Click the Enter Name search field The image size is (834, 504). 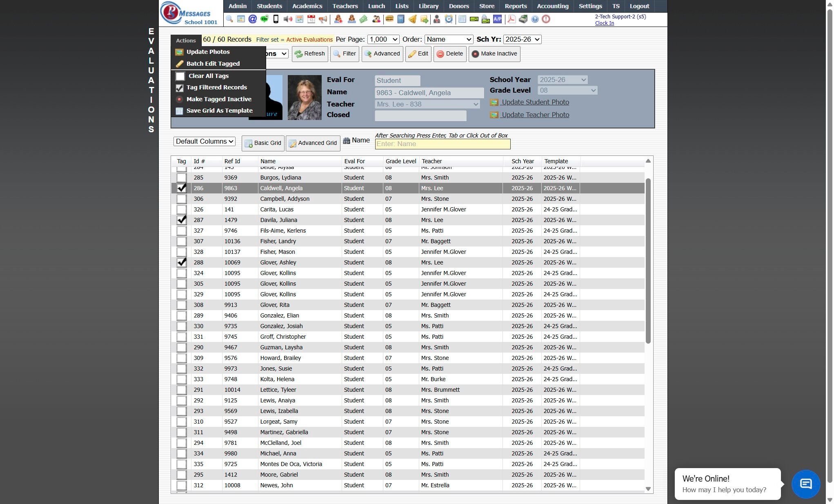coord(443,144)
